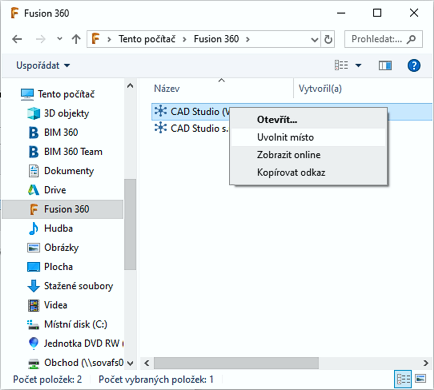Maximize the Fusion 360 window
Image resolution: width=434 pixels, height=390 pixels.
coord(377,13)
